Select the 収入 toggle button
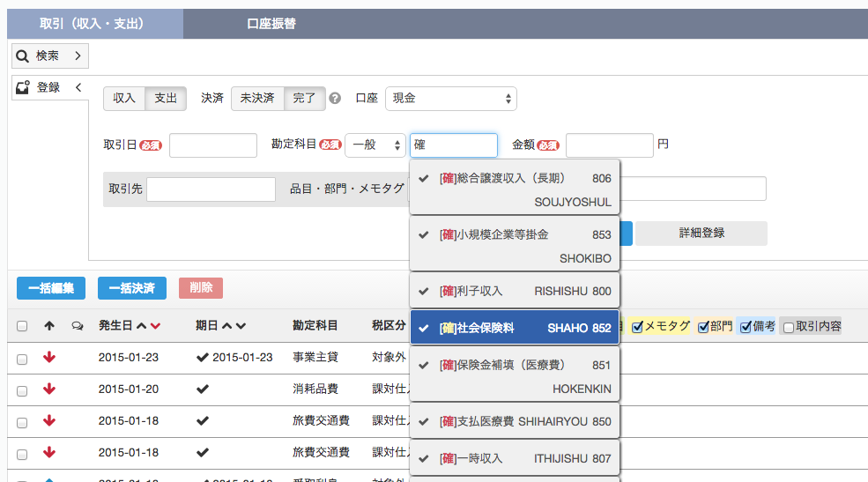This screenshot has width=868, height=482. tap(124, 99)
